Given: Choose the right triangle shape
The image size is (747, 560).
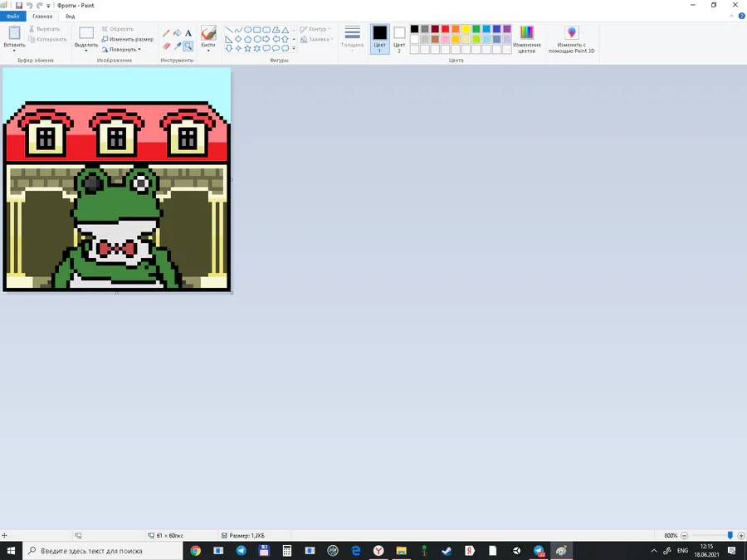Looking at the screenshot, I should click(229, 39).
